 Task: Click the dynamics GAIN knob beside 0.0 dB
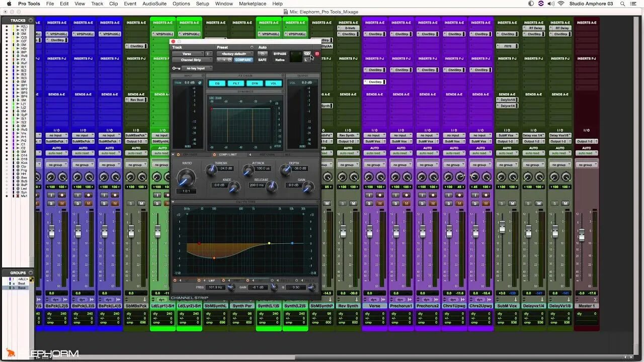coord(308,188)
